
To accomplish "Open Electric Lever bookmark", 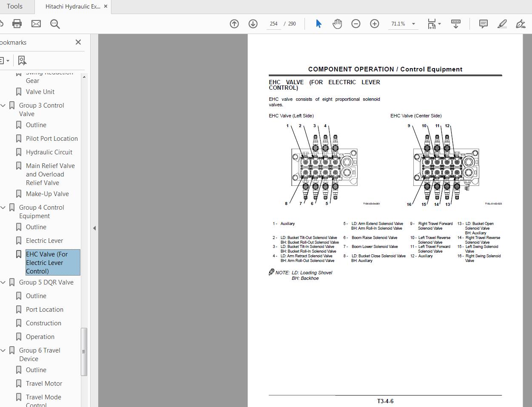I will [44, 241].
